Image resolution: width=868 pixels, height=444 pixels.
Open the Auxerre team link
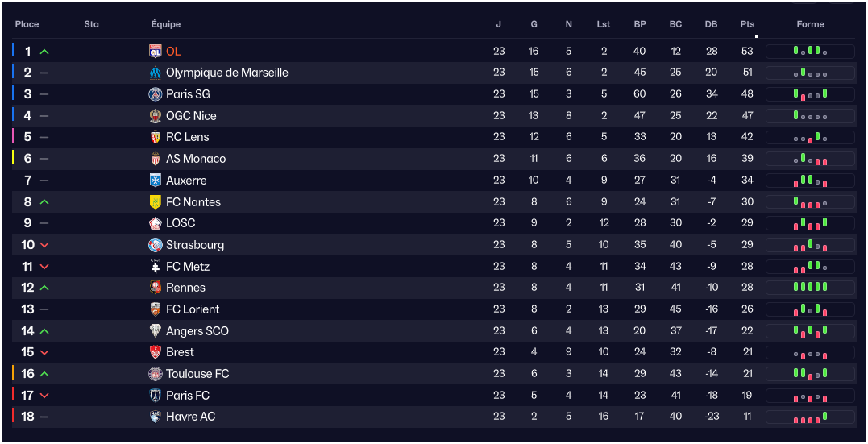(x=186, y=181)
